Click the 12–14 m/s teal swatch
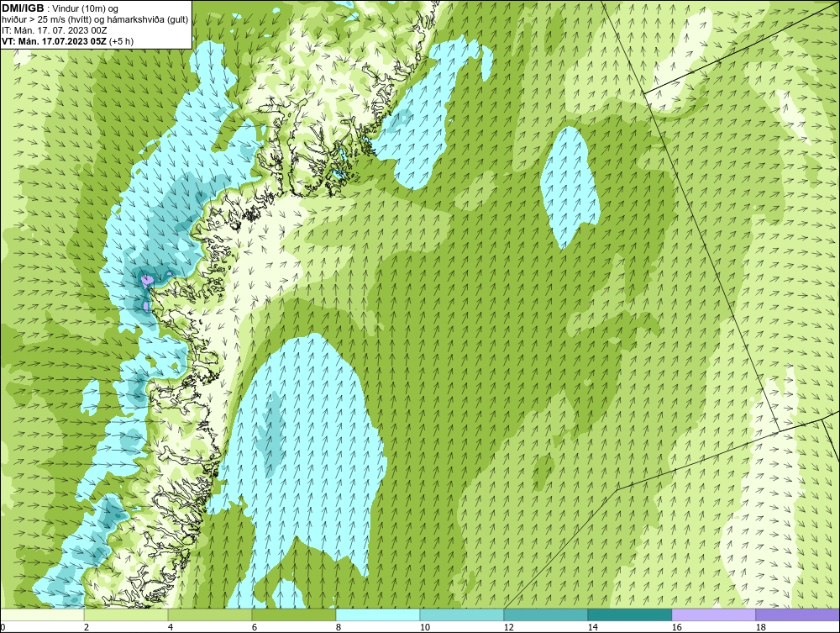 (x=545, y=615)
